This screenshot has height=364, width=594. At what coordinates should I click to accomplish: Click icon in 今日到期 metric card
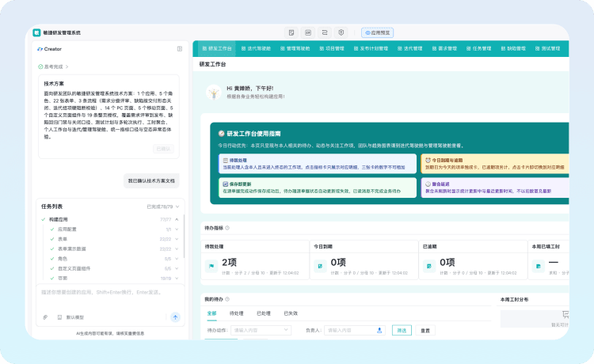(x=320, y=266)
